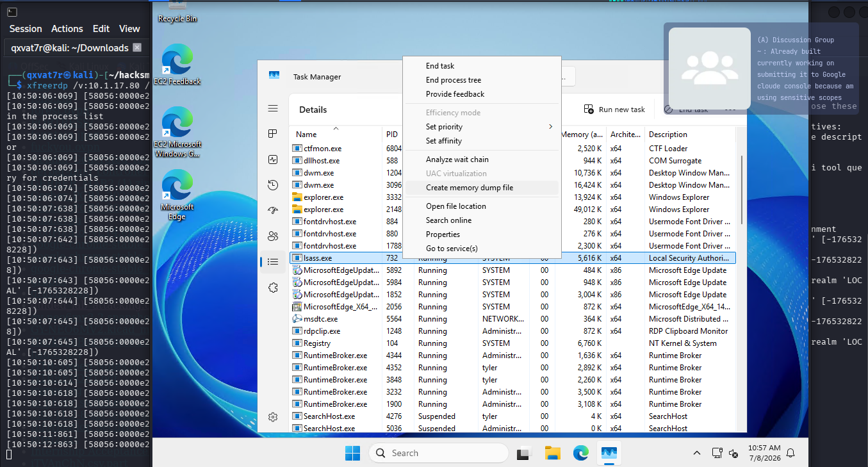The height and width of the screenshot is (467, 868).
Task: Click the Discussion Group notification avatar
Action: [x=710, y=69]
